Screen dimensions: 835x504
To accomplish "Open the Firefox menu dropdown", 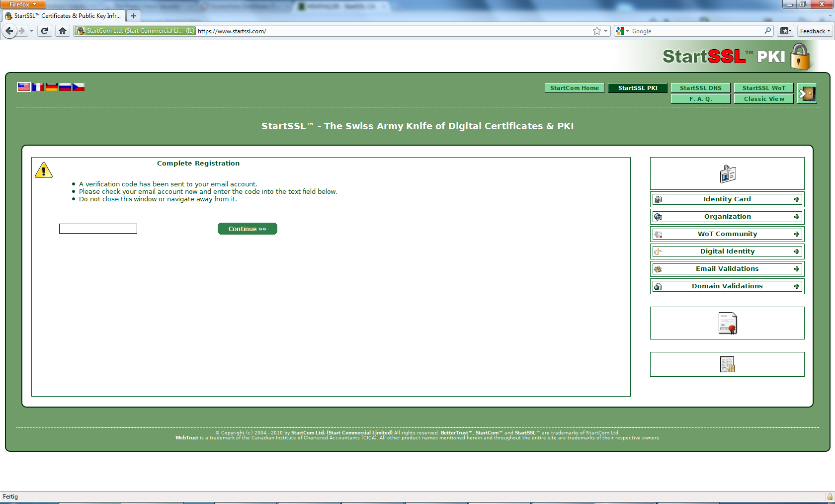I will coord(23,4).
